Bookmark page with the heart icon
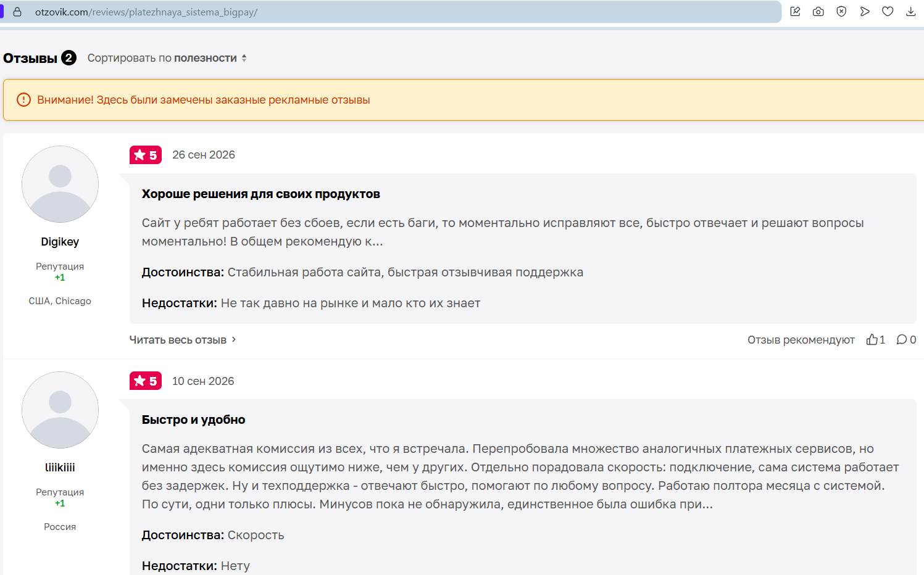The width and height of the screenshot is (924, 575). (888, 12)
